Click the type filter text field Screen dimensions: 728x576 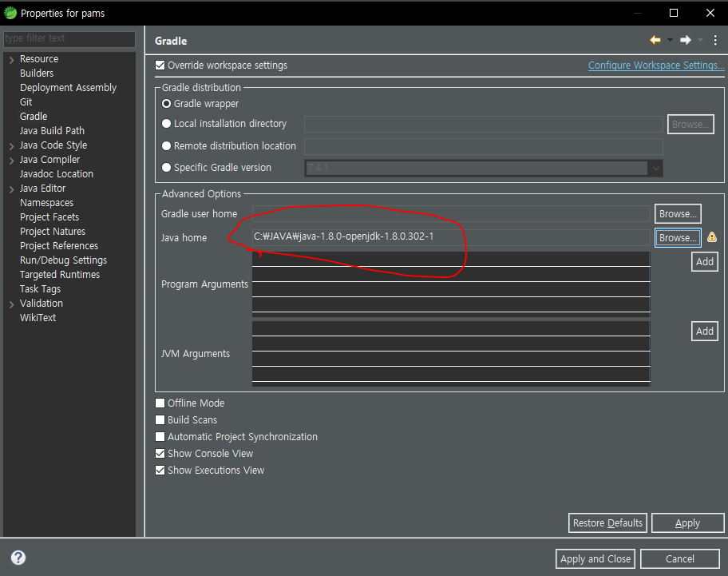pos(69,38)
